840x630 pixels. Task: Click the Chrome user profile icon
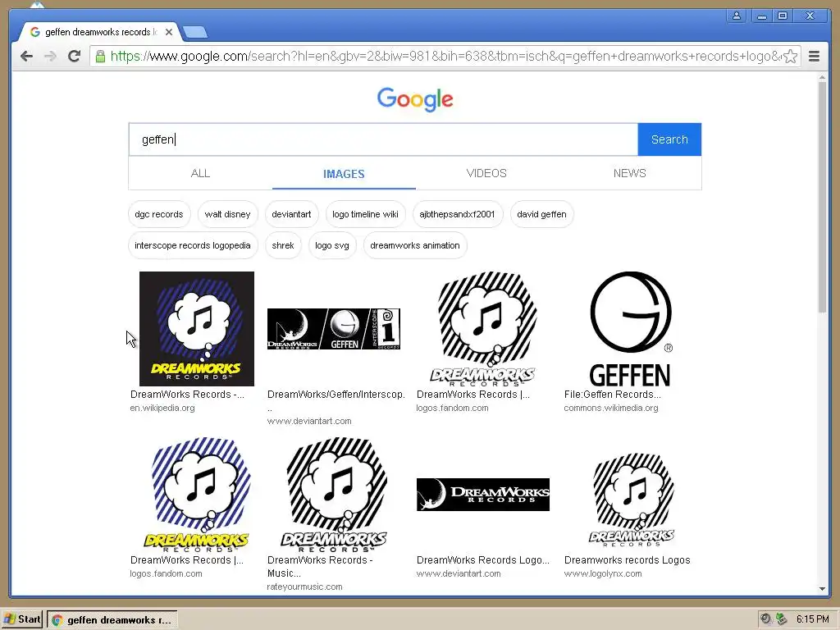pyautogui.click(x=737, y=16)
